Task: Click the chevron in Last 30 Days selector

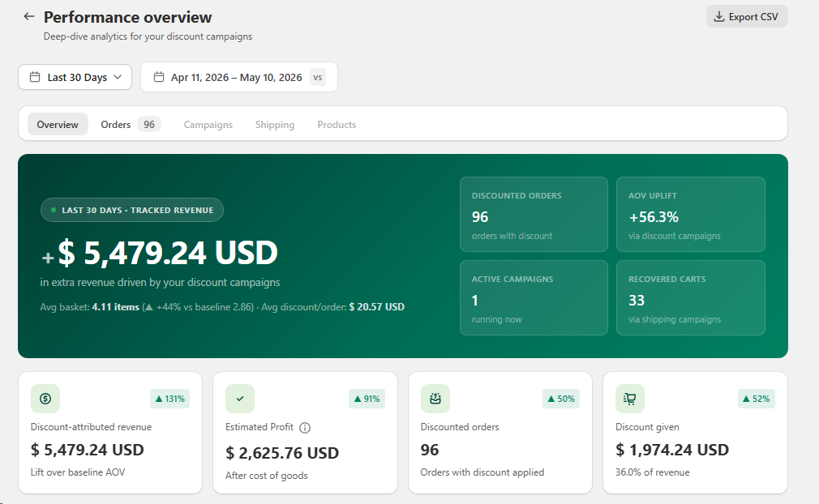Action: [118, 77]
